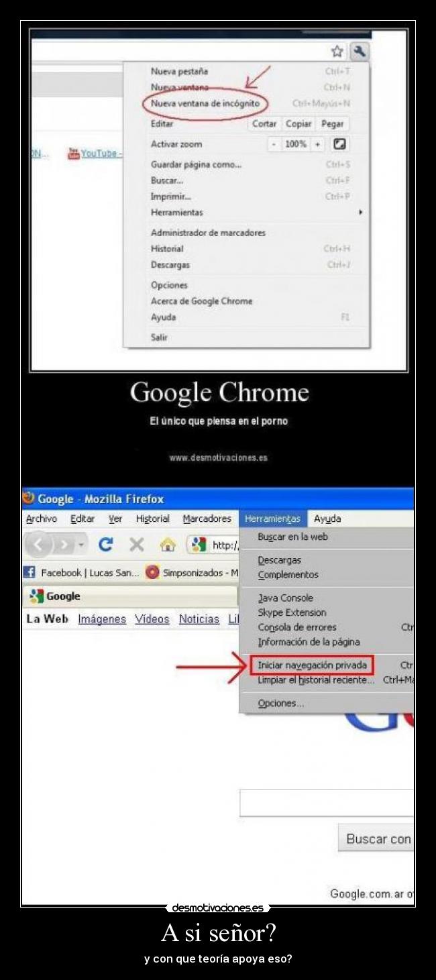Open the Facebook bookmark in the toolbar

tap(81, 573)
